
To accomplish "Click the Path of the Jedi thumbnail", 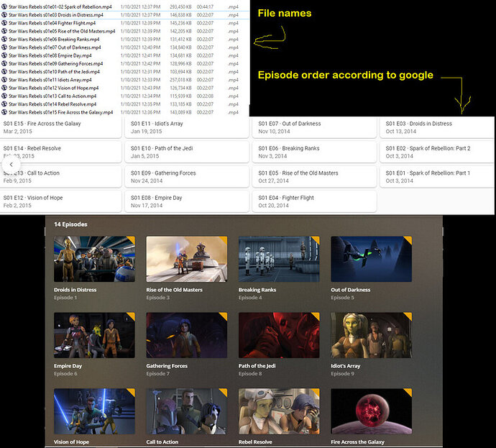I will (279, 335).
